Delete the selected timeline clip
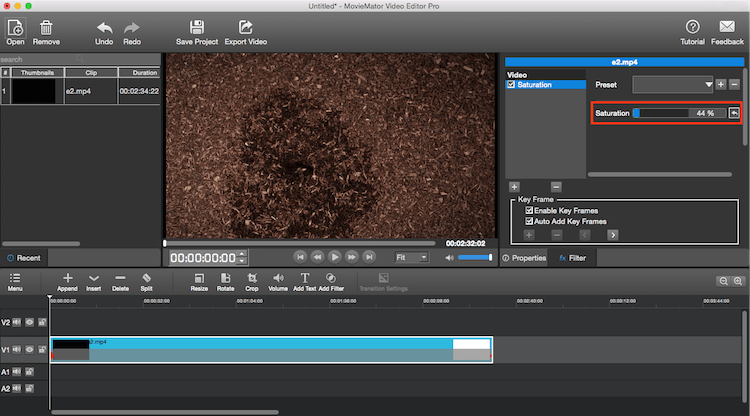This screenshot has width=750, height=416. [121, 282]
